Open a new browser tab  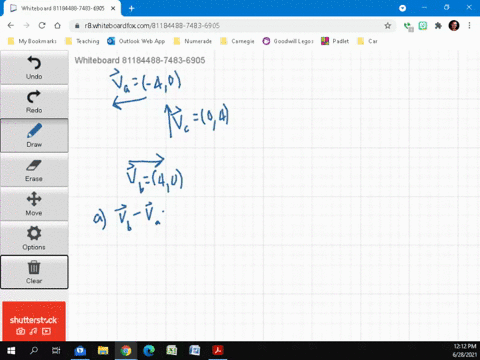tap(131, 8)
